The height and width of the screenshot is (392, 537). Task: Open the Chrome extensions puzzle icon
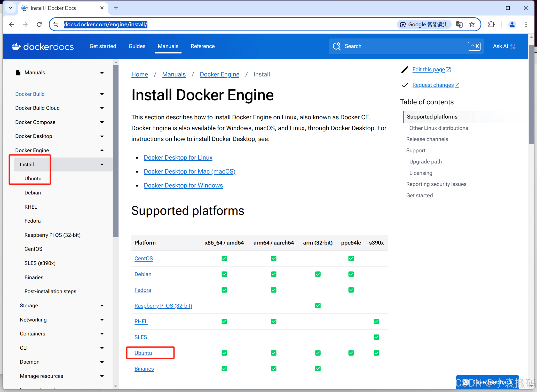491,25
